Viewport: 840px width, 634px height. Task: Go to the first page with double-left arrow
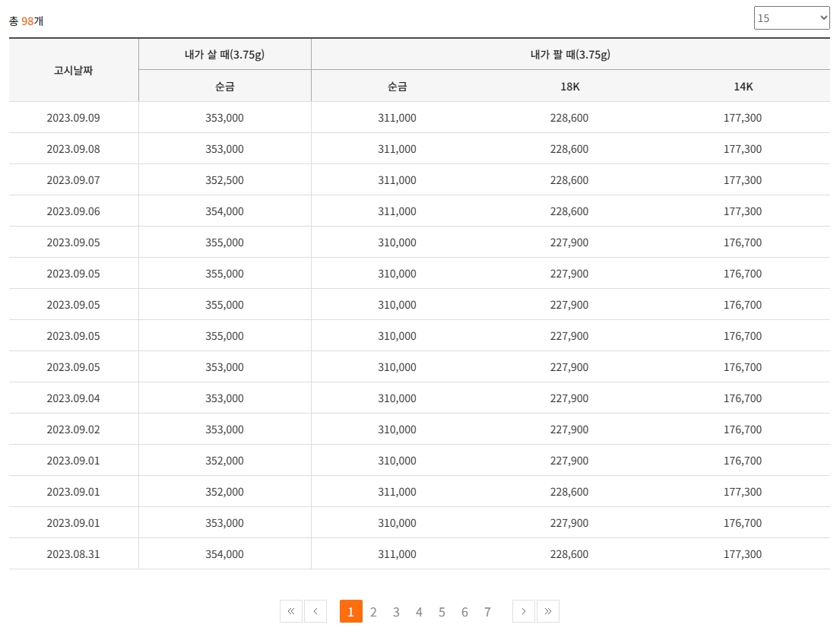pos(291,611)
